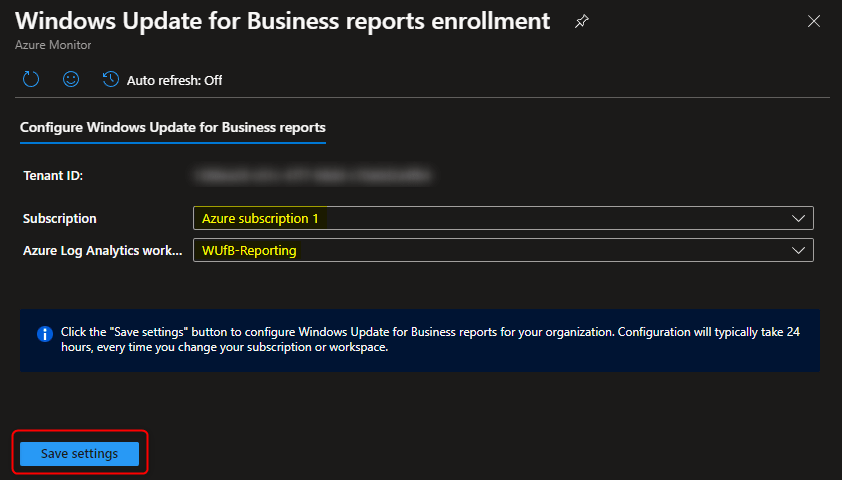Click the page title heading text
Image resolution: width=842 pixels, height=480 pixels.
coord(282,21)
